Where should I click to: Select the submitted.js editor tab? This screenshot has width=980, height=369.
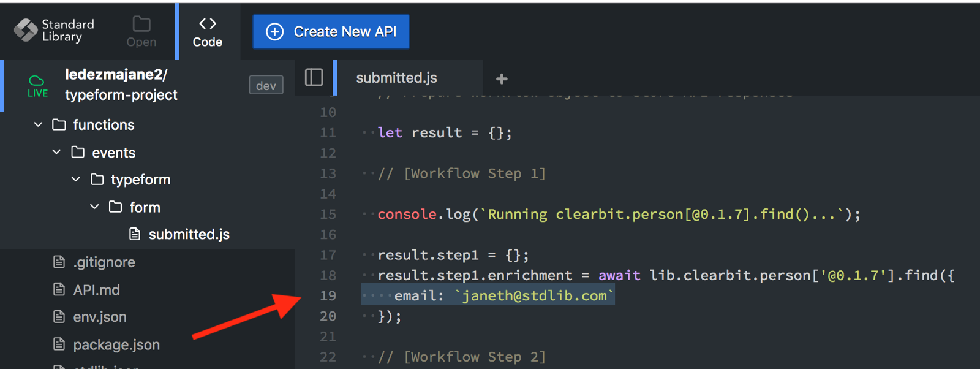[x=396, y=78]
